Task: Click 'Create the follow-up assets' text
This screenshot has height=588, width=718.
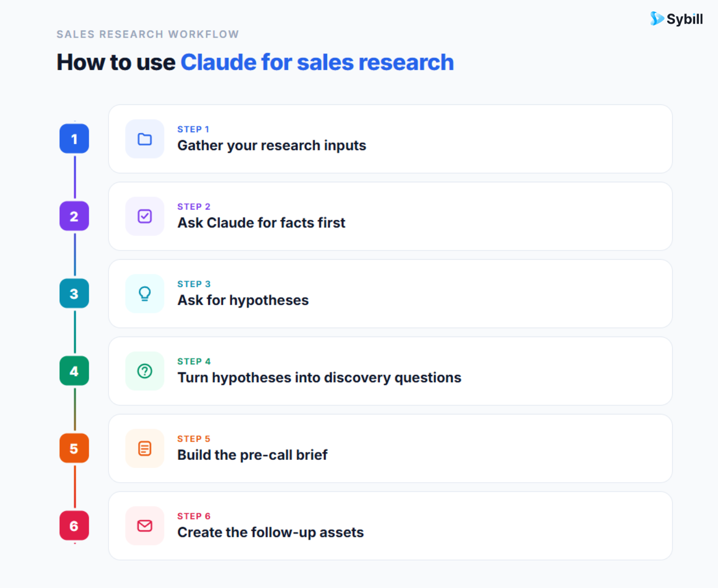Action: (x=270, y=532)
